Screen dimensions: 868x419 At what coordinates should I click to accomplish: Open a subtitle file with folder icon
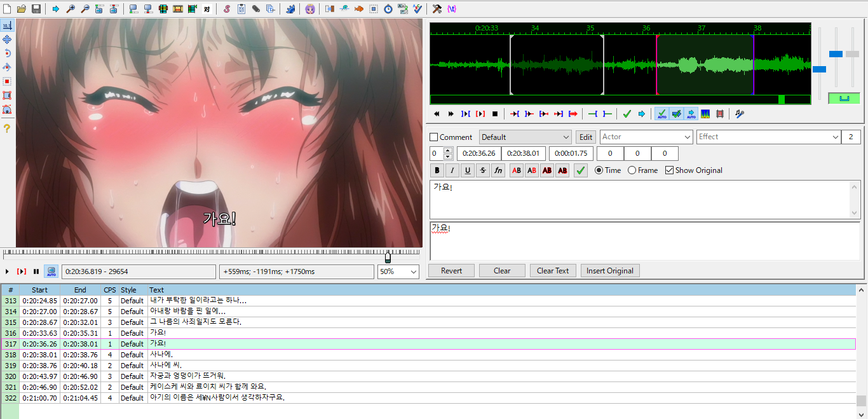click(x=21, y=9)
